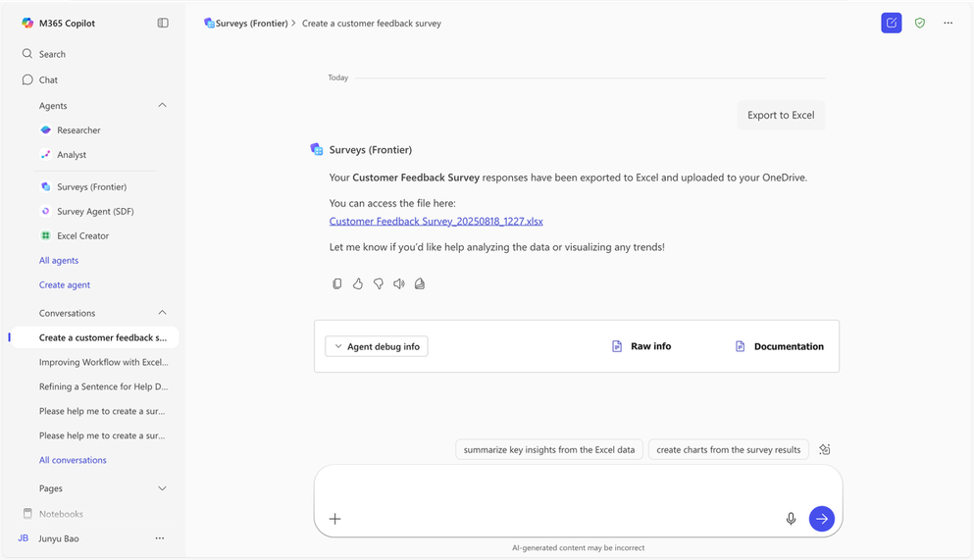Give thumbs down to the response

point(379,283)
